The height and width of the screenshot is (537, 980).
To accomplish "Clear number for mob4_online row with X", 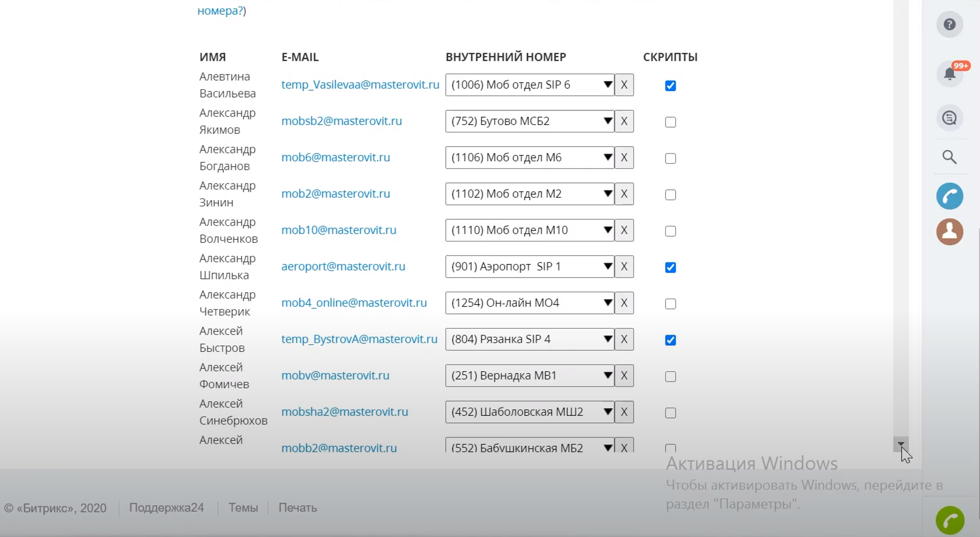I will pos(624,303).
